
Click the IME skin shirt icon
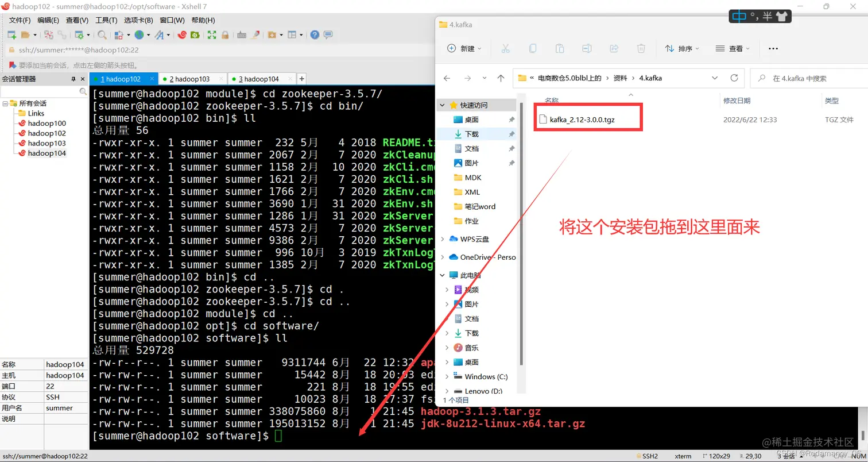pos(782,17)
